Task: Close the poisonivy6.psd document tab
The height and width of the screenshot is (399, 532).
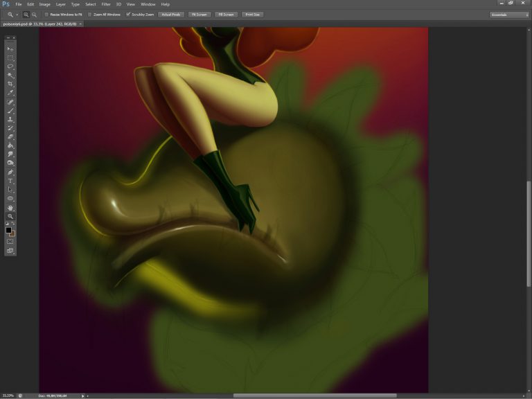Action: tap(81, 24)
